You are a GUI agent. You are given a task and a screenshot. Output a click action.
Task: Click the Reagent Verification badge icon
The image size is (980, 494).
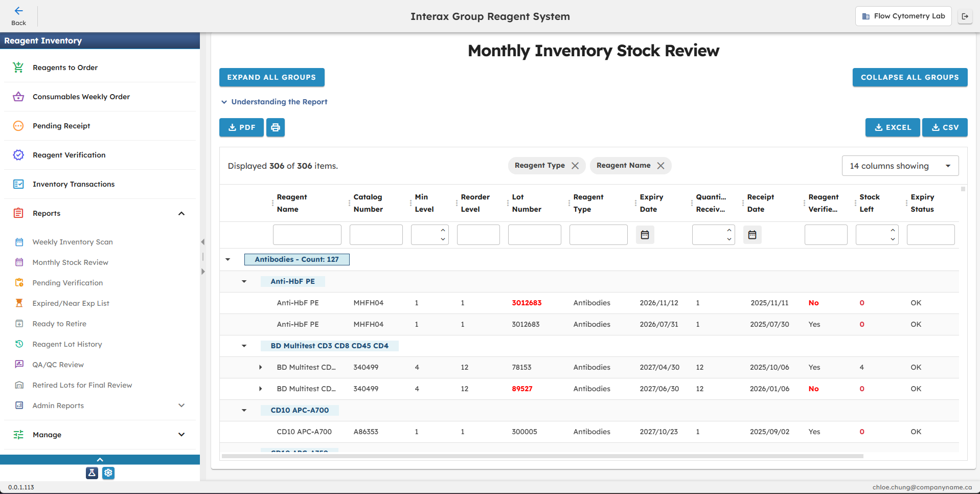coord(18,155)
